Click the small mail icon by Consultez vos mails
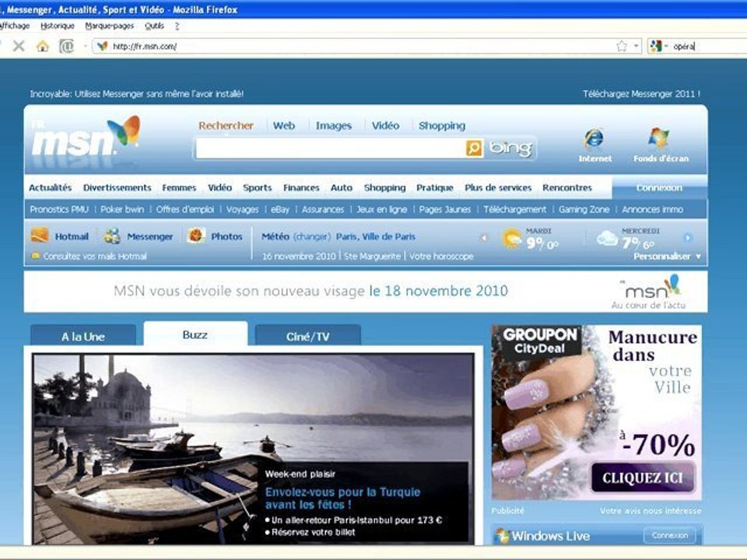The image size is (747, 560). coord(35,256)
